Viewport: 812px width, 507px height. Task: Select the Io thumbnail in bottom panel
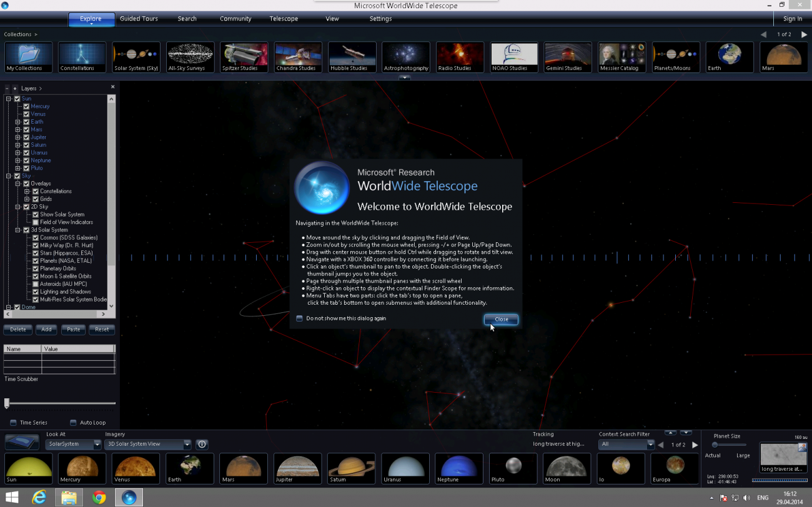(621, 469)
